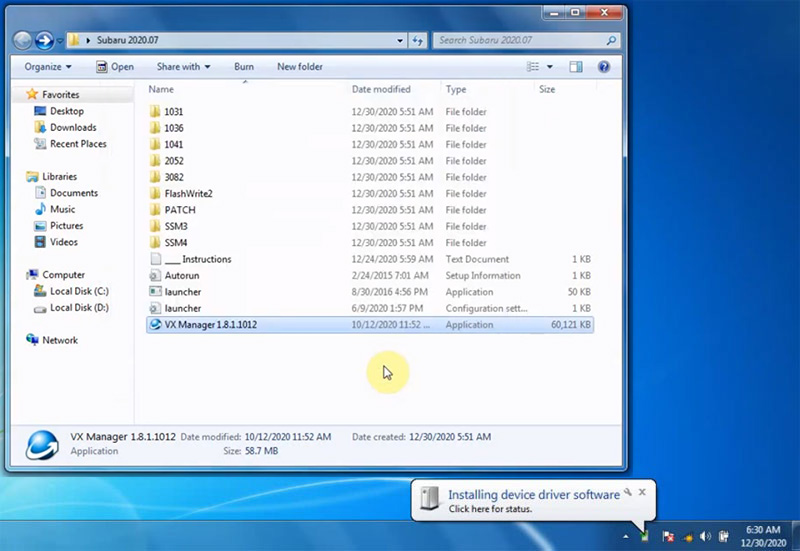Select the 3082 folder icon
This screenshot has height=551, width=800.
click(155, 177)
